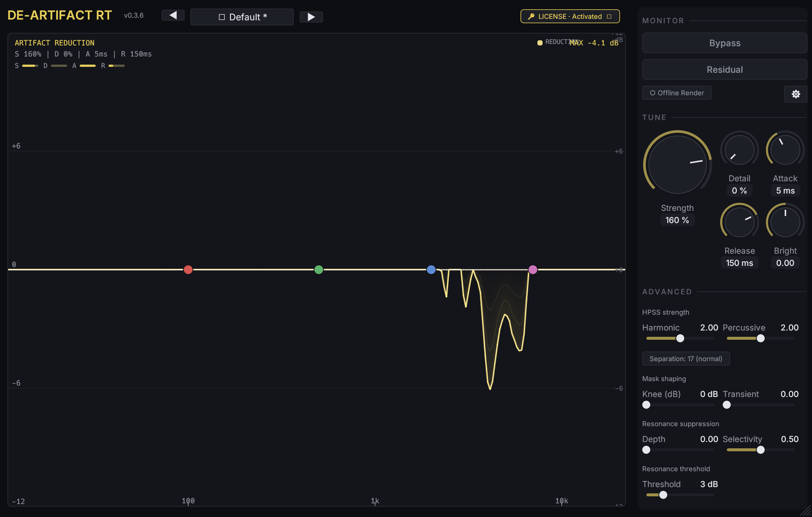Select the blue band node
Viewport: 812px width, 517px height.
431,270
